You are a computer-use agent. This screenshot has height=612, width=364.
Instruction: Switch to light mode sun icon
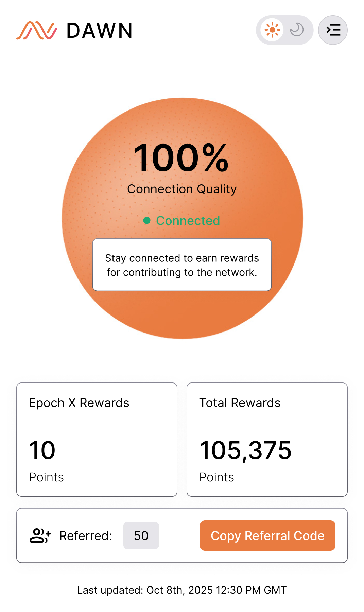(x=272, y=30)
